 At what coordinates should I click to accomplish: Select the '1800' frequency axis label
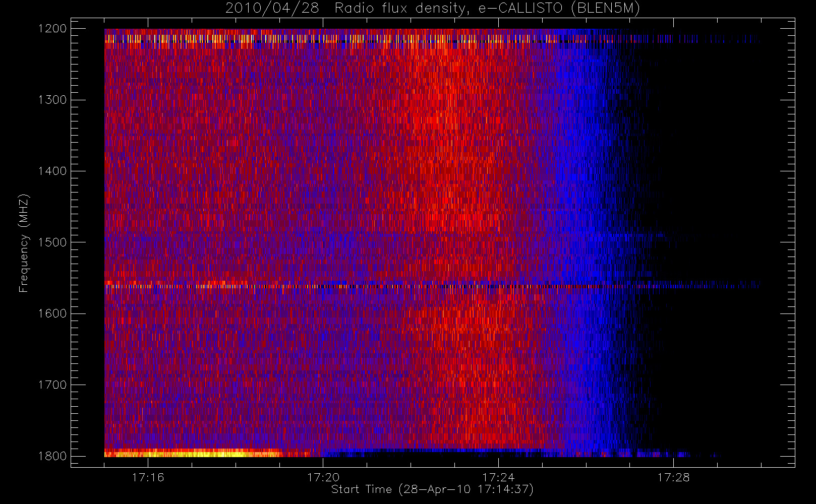pos(52,456)
